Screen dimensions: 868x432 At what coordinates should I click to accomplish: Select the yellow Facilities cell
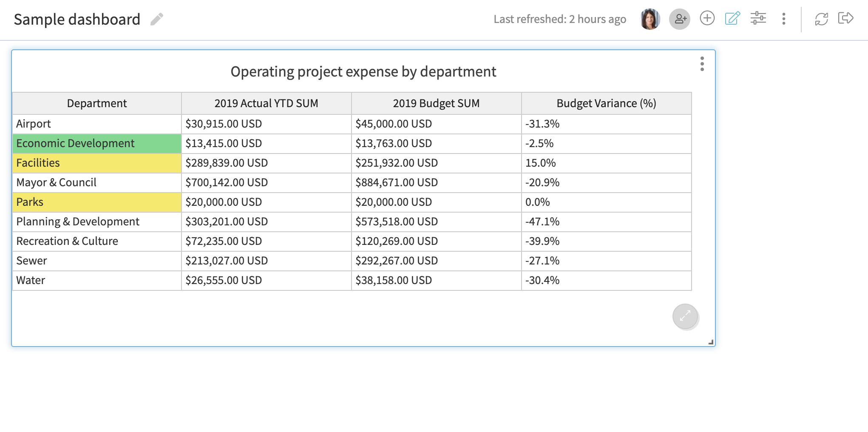point(97,163)
